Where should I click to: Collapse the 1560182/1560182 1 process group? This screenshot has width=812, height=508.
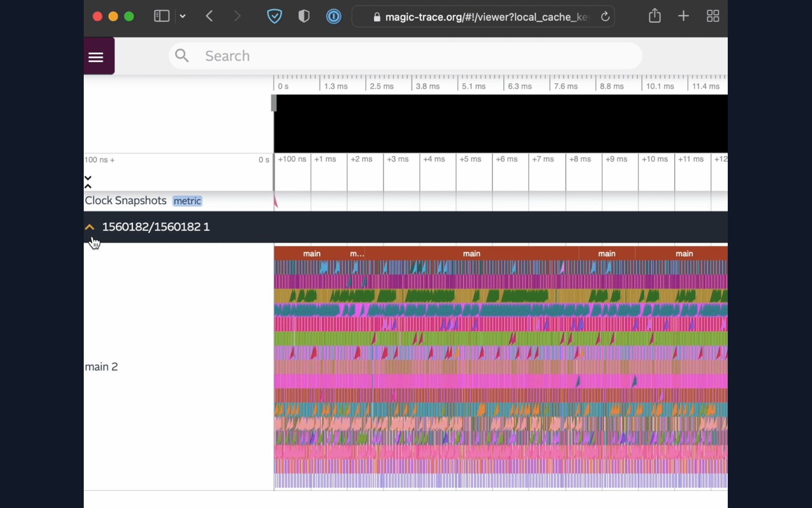[90, 227]
